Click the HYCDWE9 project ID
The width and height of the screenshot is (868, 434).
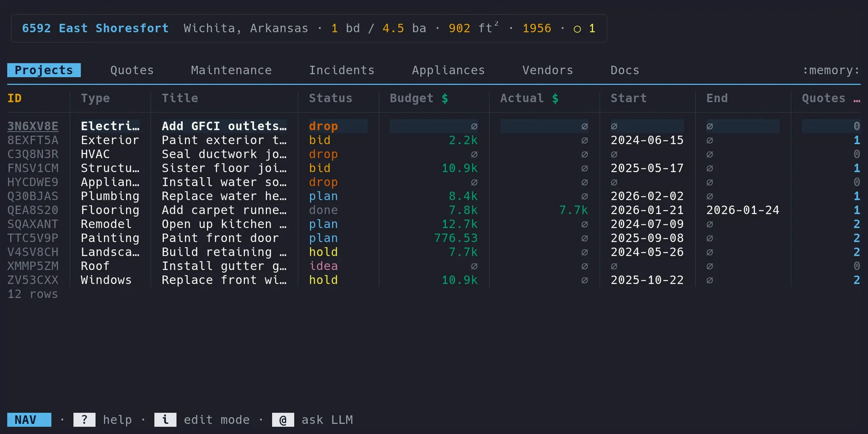point(33,182)
